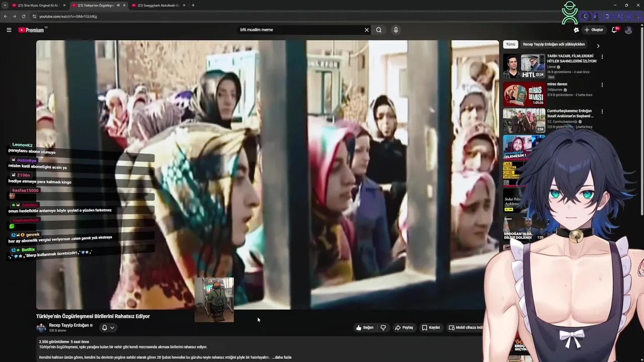644x362 pixels.
Task: Open the miras davası thumbnail
Action: pyautogui.click(x=524, y=94)
